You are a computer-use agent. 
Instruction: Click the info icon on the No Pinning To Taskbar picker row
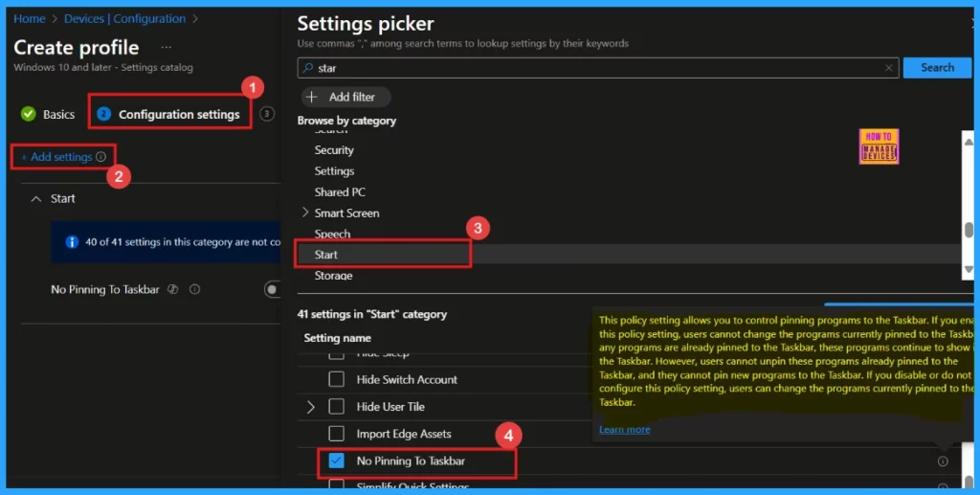click(x=943, y=461)
